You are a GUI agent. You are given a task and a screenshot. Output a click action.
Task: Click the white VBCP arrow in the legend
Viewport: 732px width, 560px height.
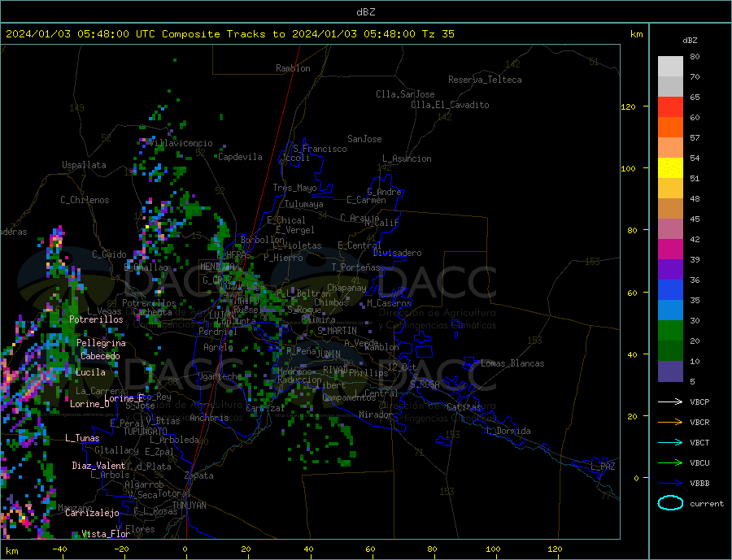[x=670, y=402]
